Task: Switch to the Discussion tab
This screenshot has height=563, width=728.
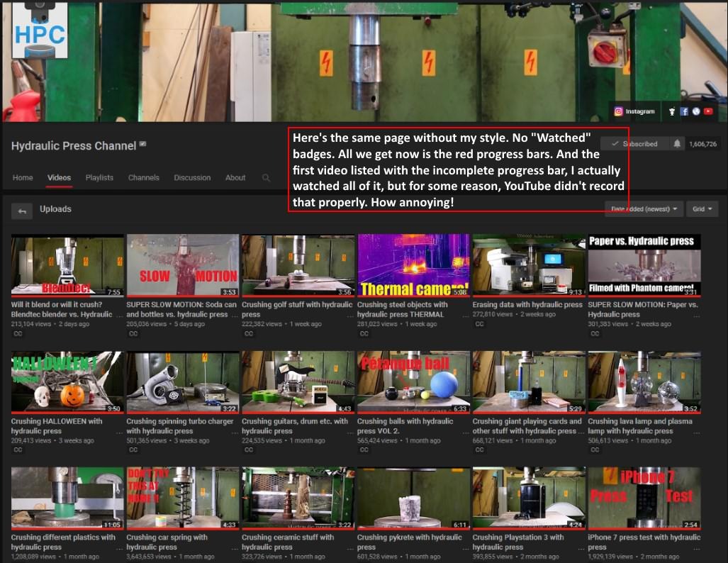Action: pos(192,177)
